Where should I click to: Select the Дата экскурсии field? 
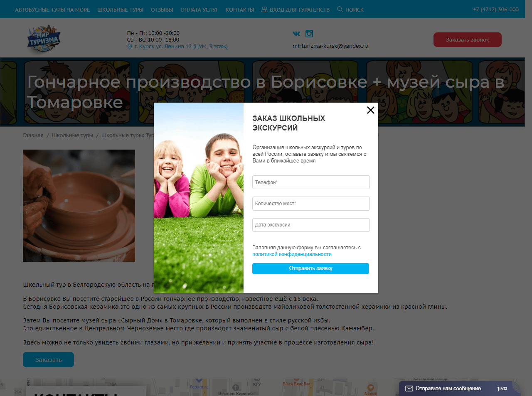(x=311, y=225)
